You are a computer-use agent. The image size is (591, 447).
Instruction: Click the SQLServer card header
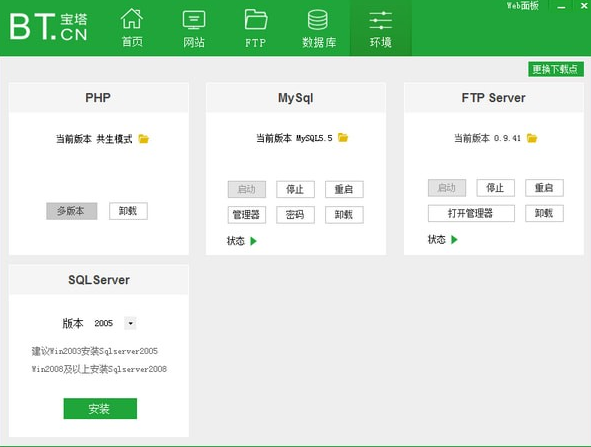point(99,280)
